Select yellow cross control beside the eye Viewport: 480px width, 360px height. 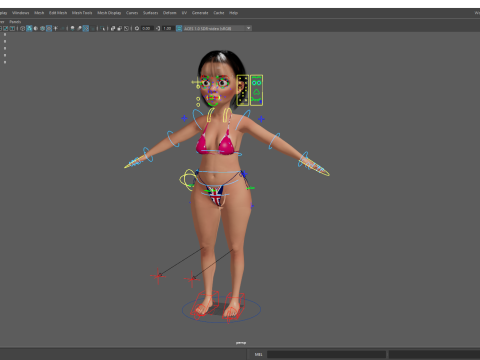pyautogui.click(x=197, y=82)
